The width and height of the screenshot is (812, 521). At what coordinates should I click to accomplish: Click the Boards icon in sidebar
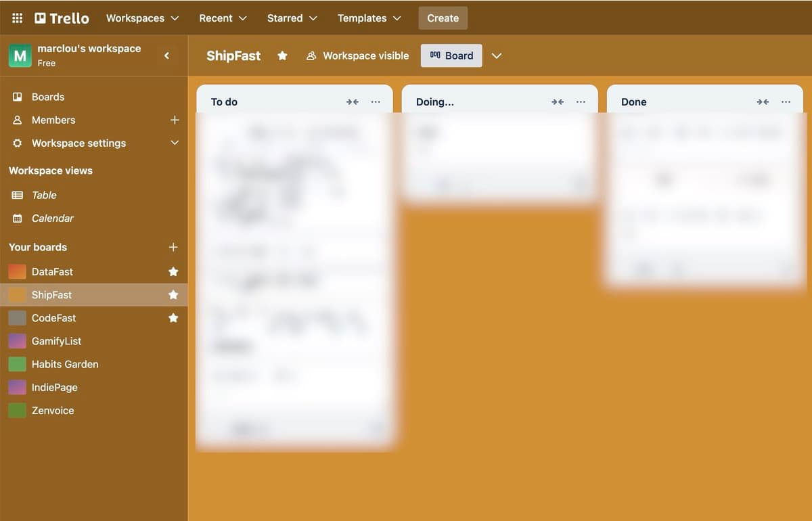pyautogui.click(x=18, y=97)
